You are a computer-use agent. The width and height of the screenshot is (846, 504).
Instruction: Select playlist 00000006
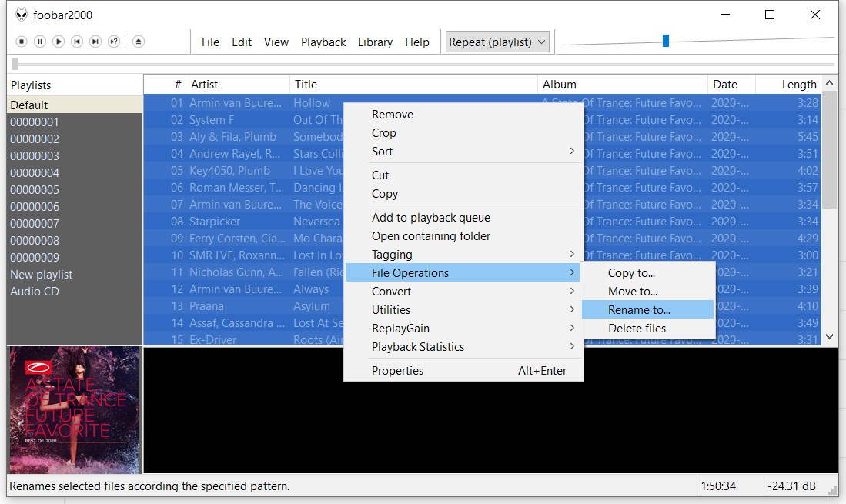click(x=74, y=206)
